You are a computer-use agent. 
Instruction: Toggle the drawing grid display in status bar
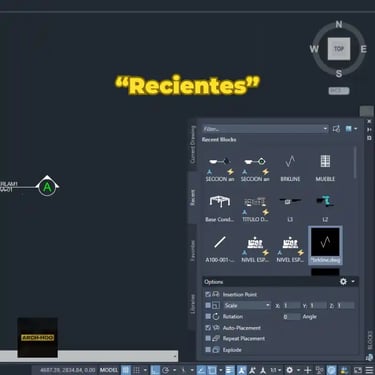tap(125, 370)
